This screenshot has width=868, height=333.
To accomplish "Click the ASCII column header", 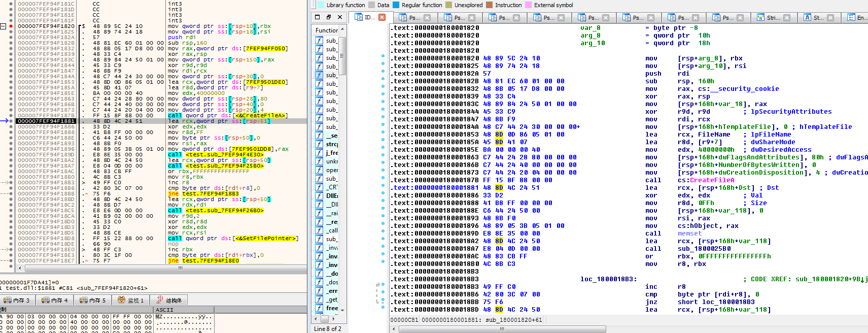I will 164,310.
